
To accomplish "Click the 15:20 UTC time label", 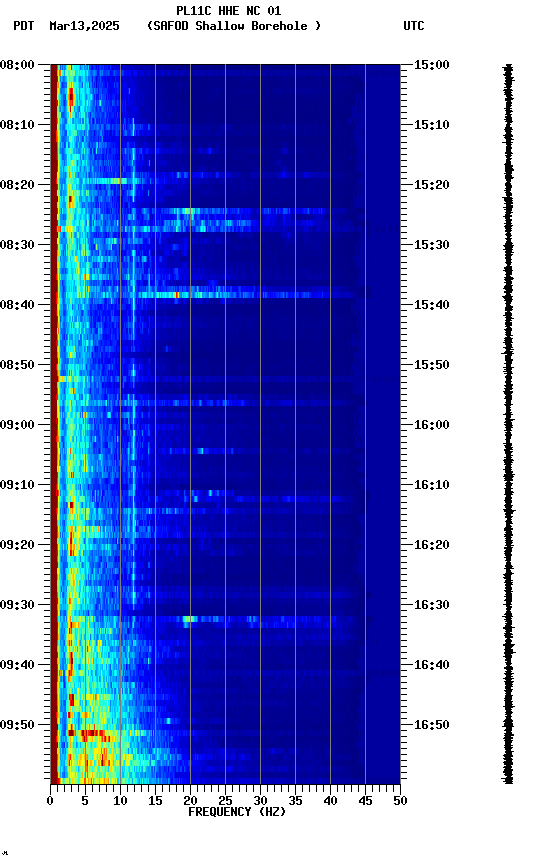I will tap(431, 185).
